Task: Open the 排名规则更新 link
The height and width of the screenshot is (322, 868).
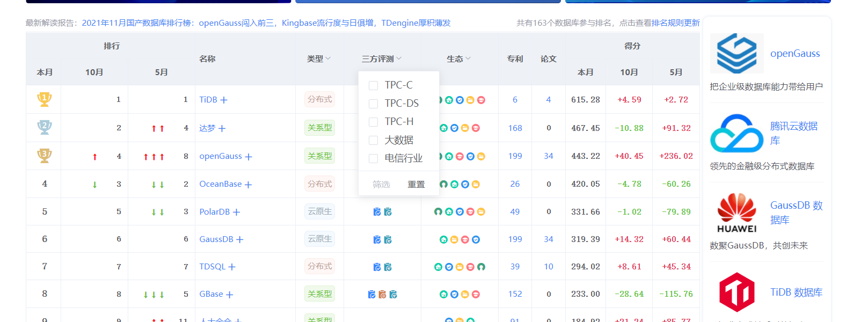Action: click(x=675, y=23)
